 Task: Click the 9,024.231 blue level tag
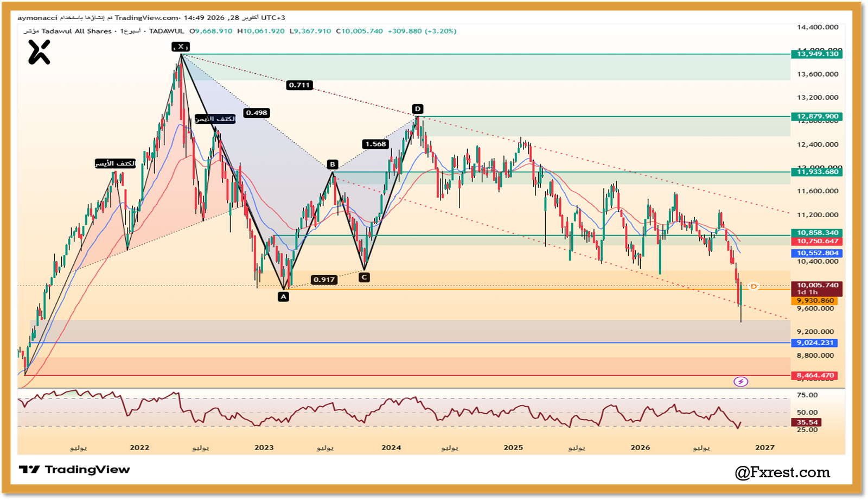coord(815,343)
